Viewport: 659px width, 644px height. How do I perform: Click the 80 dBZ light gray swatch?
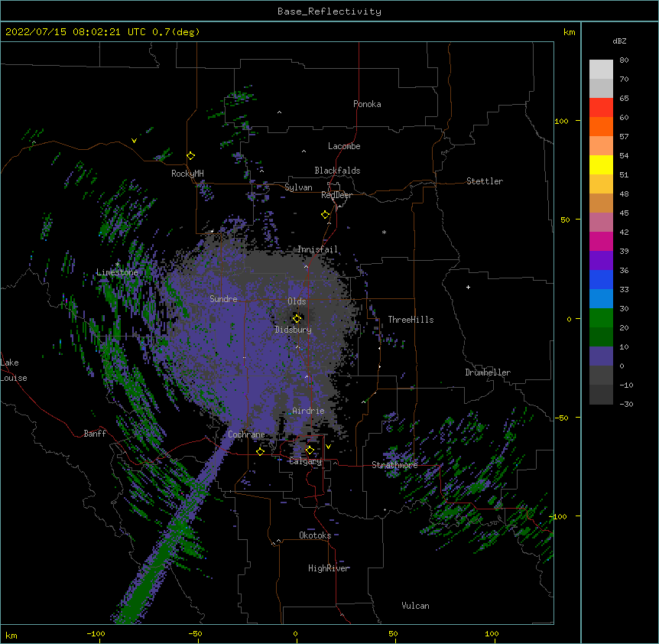coord(601,70)
